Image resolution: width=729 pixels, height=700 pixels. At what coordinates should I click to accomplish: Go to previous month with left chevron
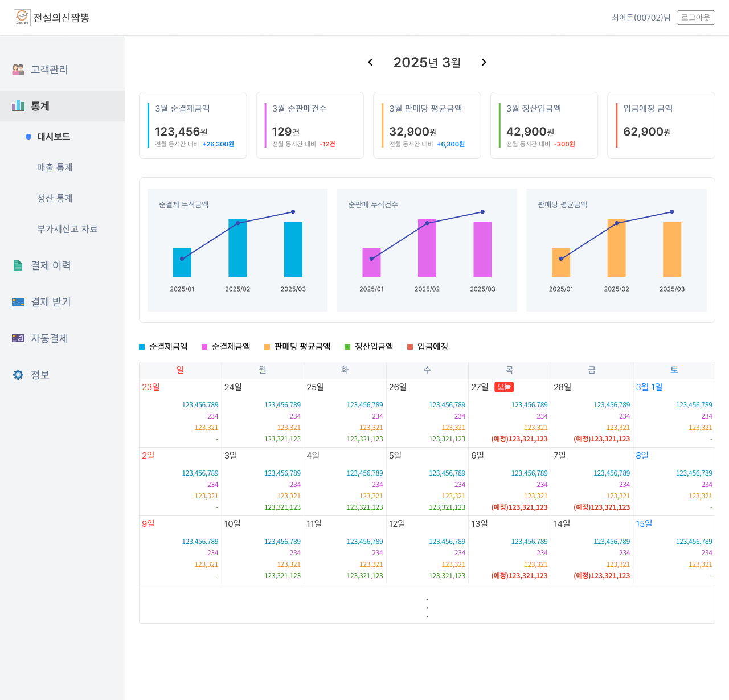pos(370,62)
